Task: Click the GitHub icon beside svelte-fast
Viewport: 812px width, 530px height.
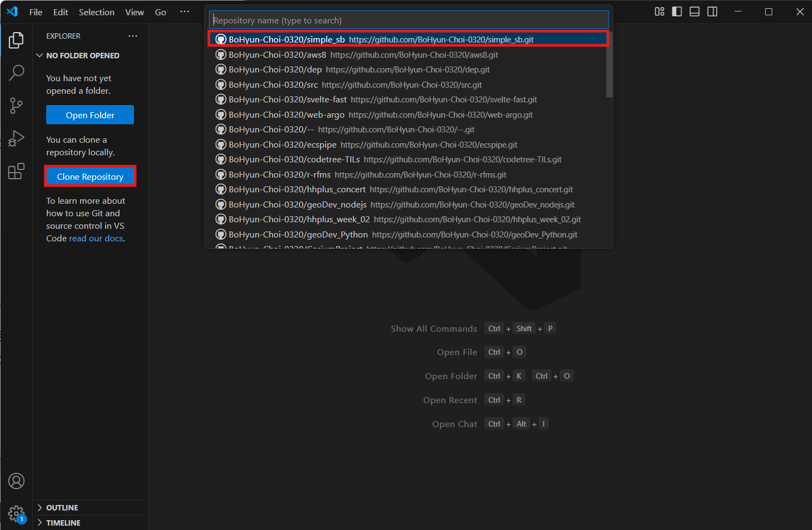Action: pos(220,100)
